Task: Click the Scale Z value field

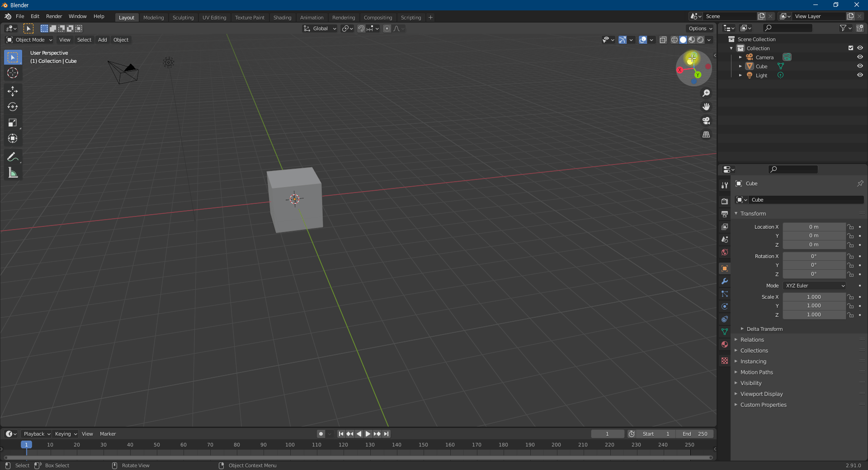Action: point(814,315)
